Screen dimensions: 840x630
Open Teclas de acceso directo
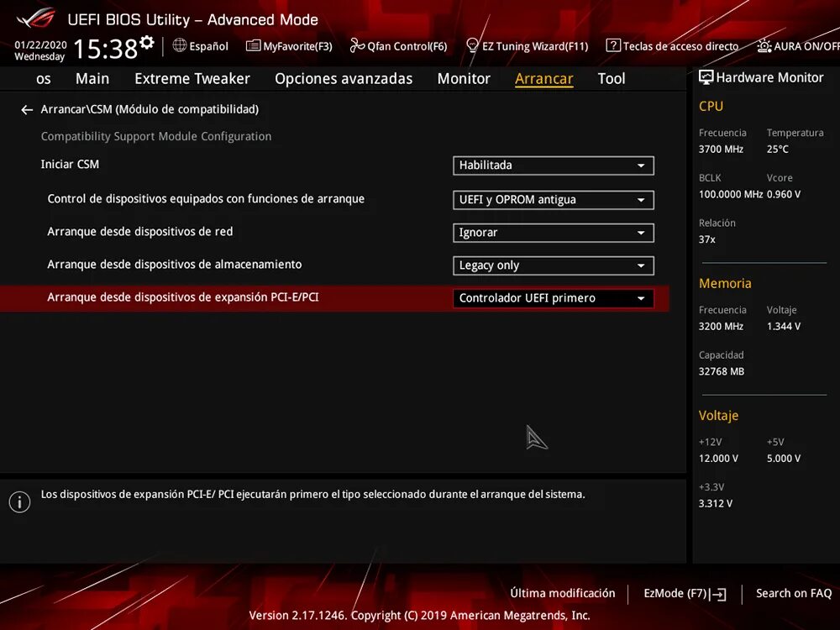(680, 46)
